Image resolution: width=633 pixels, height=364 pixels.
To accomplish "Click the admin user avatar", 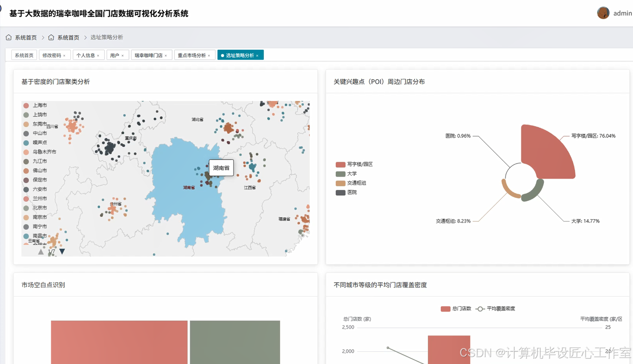I will [x=603, y=13].
